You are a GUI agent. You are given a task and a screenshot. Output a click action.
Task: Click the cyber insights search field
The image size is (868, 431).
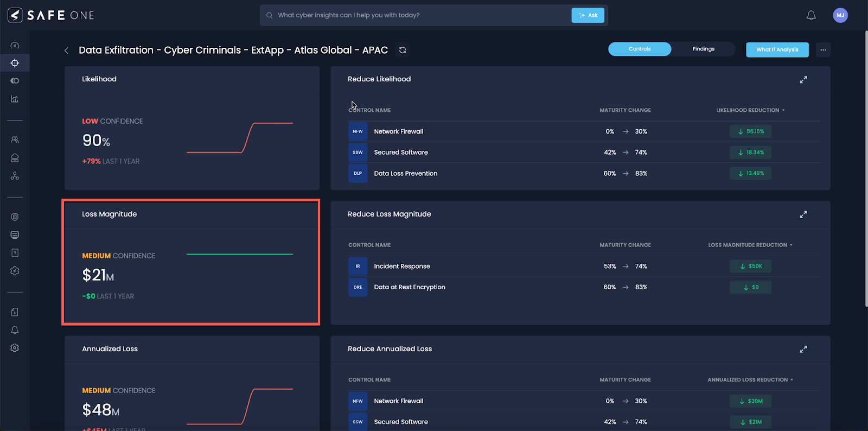pos(418,15)
